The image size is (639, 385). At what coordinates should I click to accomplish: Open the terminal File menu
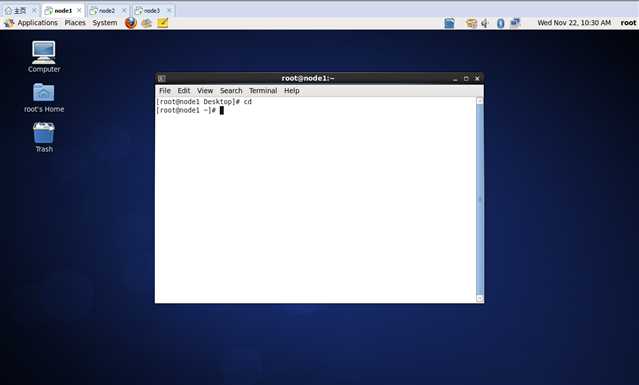[165, 90]
